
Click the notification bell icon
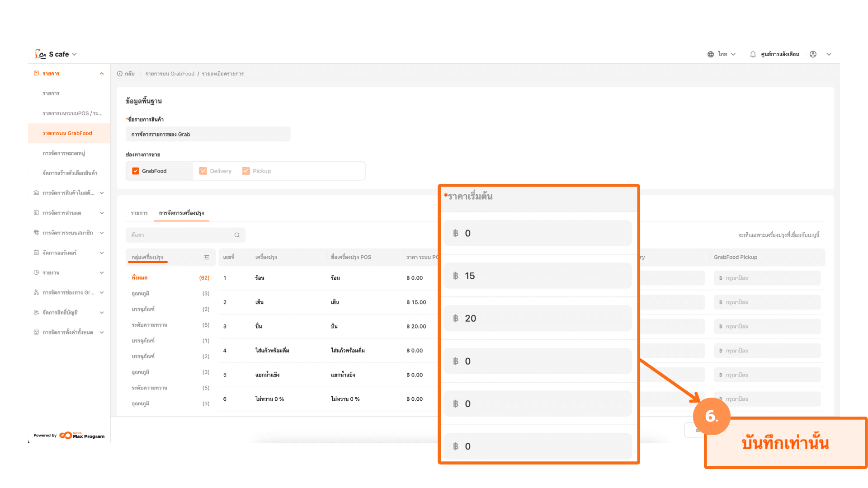coord(753,54)
